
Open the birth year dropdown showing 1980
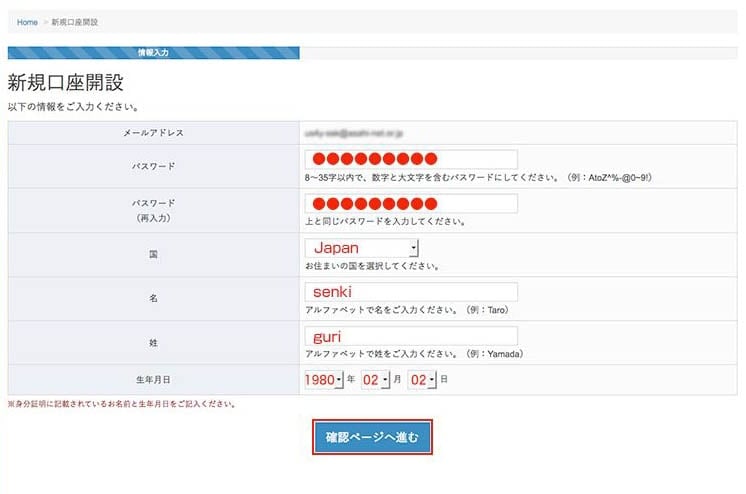point(324,380)
